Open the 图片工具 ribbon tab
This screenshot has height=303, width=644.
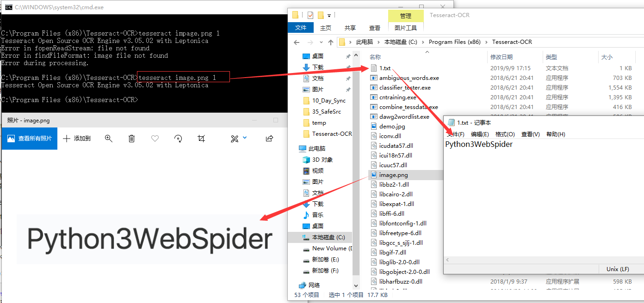406,28
